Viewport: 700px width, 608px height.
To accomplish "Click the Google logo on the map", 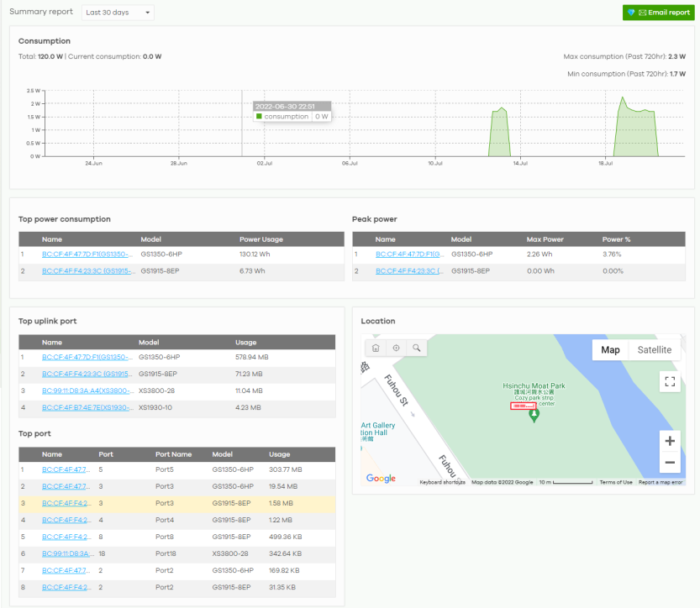I will [x=381, y=479].
